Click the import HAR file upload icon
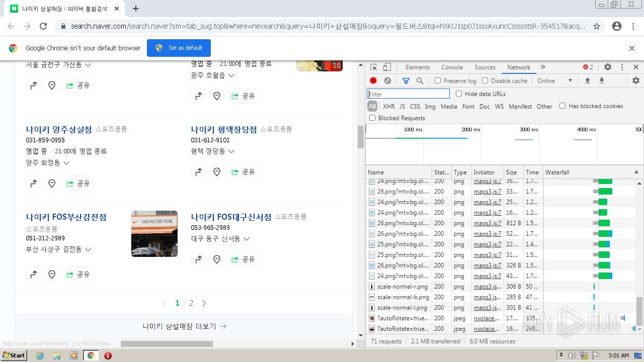Viewport: 644px width, 362px height. click(x=587, y=80)
